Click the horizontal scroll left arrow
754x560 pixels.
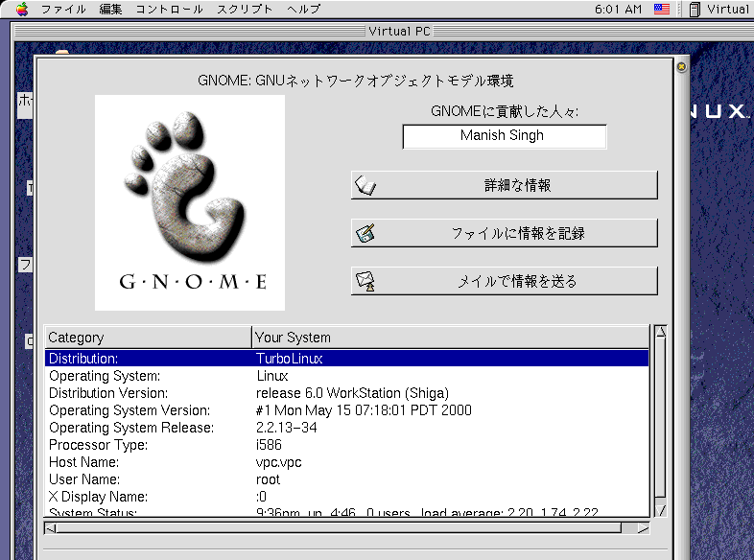pyautogui.click(x=50, y=528)
